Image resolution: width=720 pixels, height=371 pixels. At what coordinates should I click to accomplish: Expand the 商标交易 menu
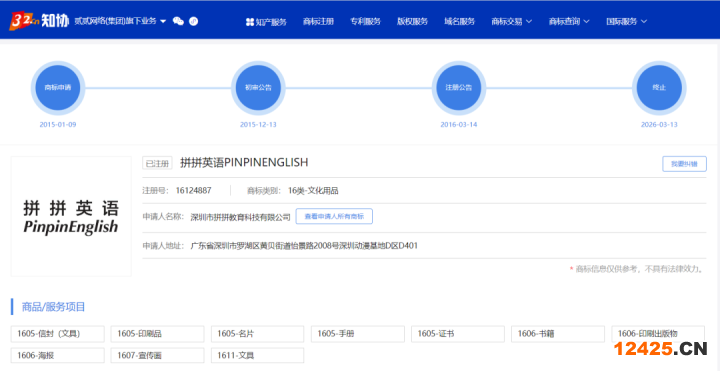click(x=512, y=22)
